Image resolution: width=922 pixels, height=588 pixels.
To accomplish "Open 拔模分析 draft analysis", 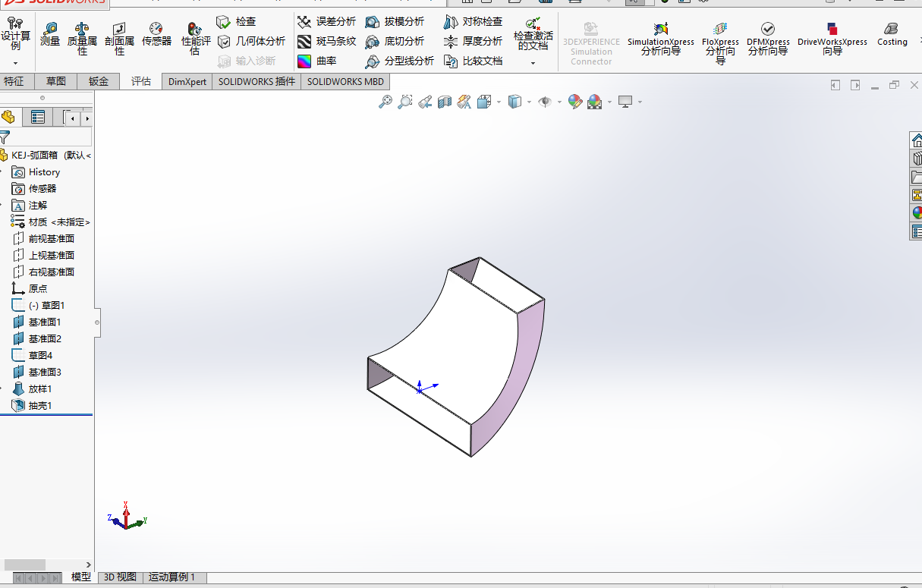I will click(395, 21).
